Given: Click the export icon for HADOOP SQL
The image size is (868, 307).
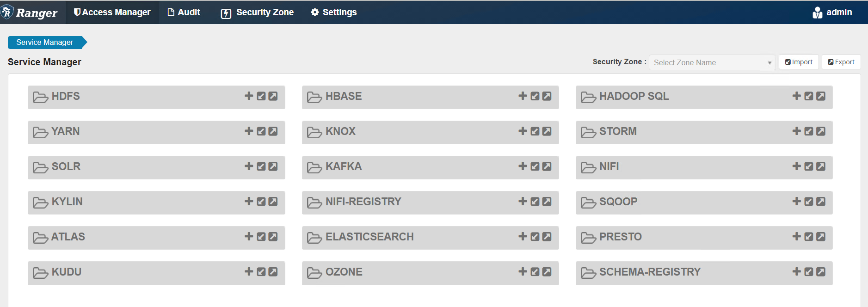Looking at the screenshot, I should pyautogui.click(x=821, y=96).
